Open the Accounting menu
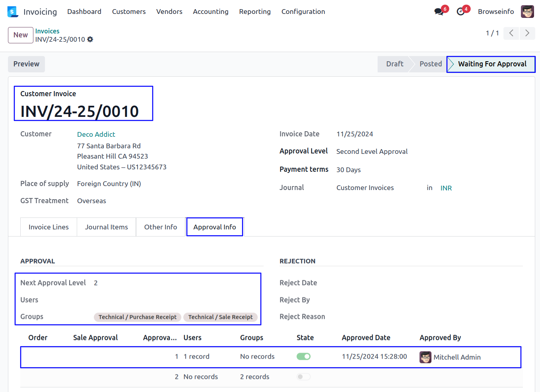 (210, 12)
